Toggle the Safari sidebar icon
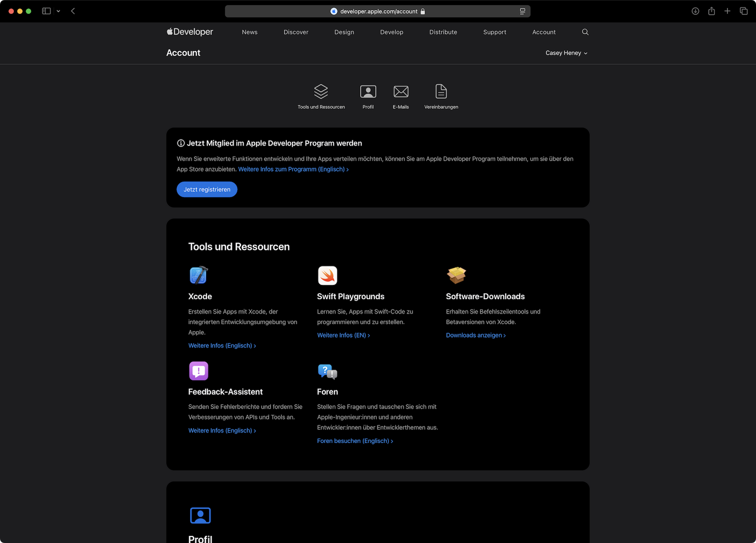Screen dimensions: 756x543 46,11
